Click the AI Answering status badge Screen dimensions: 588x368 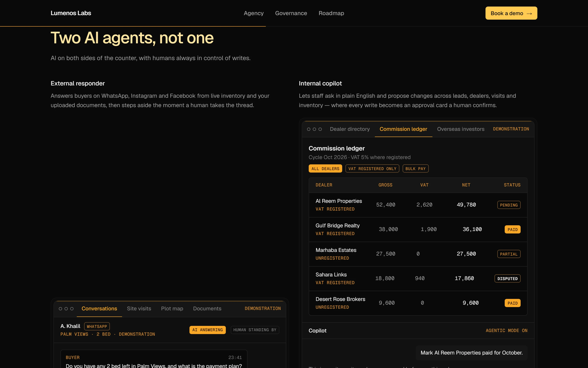[x=207, y=330]
